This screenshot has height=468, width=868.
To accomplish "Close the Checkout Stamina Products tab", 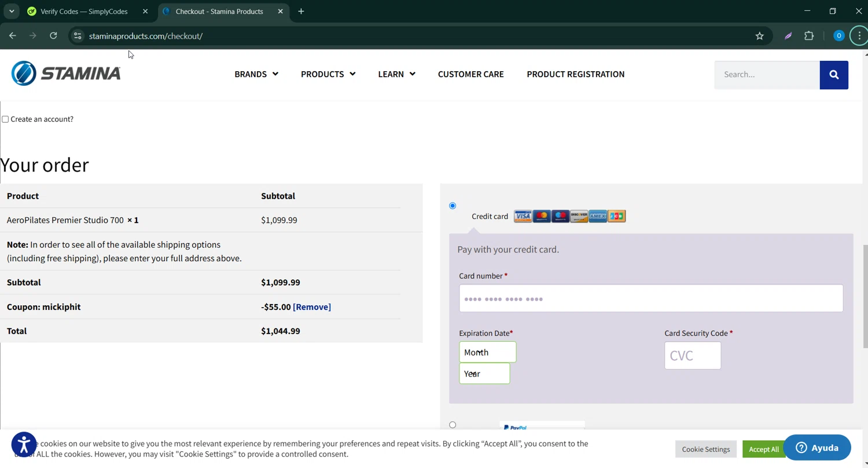I will (280, 11).
